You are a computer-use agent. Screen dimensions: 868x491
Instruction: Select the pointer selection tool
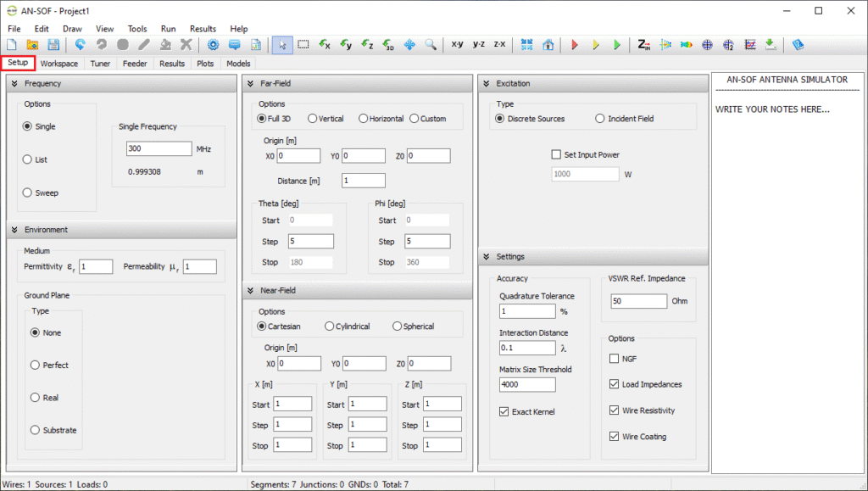point(282,44)
